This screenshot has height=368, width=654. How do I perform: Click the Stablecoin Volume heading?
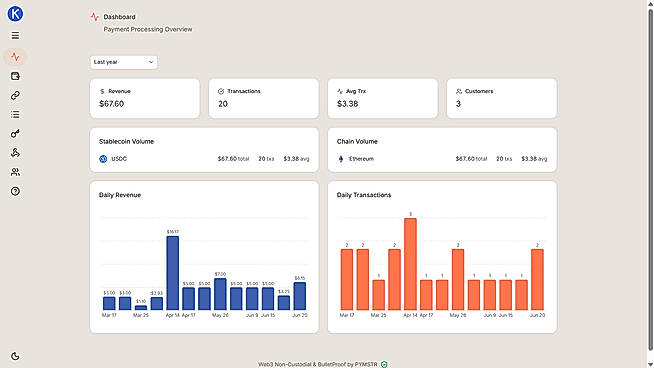pyautogui.click(x=126, y=141)
